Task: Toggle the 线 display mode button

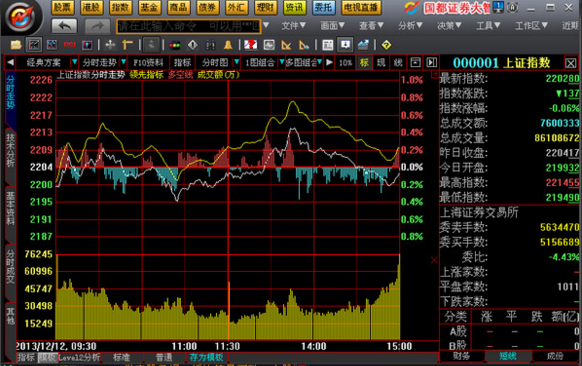Action: [x=398, y=63]
